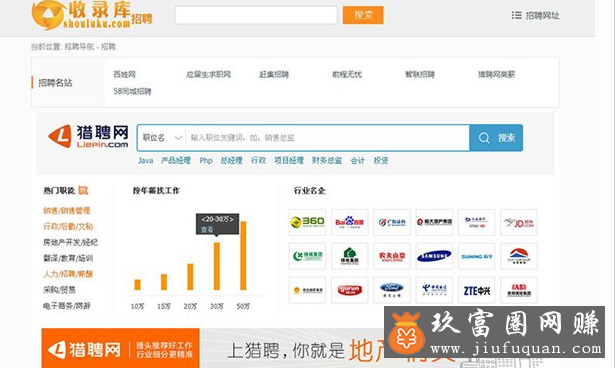Open the 360 company logo tile
Viewport: 615px width, 368px height.
pyautogui.click(x=307, y=222)
